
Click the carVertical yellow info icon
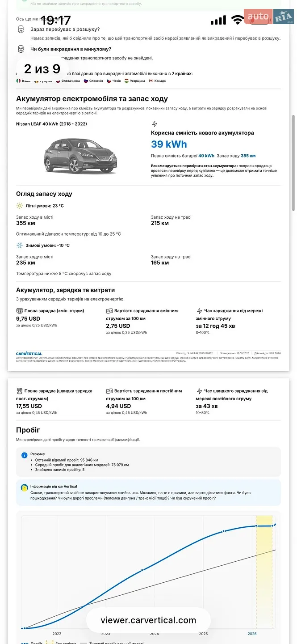point(25,487)
